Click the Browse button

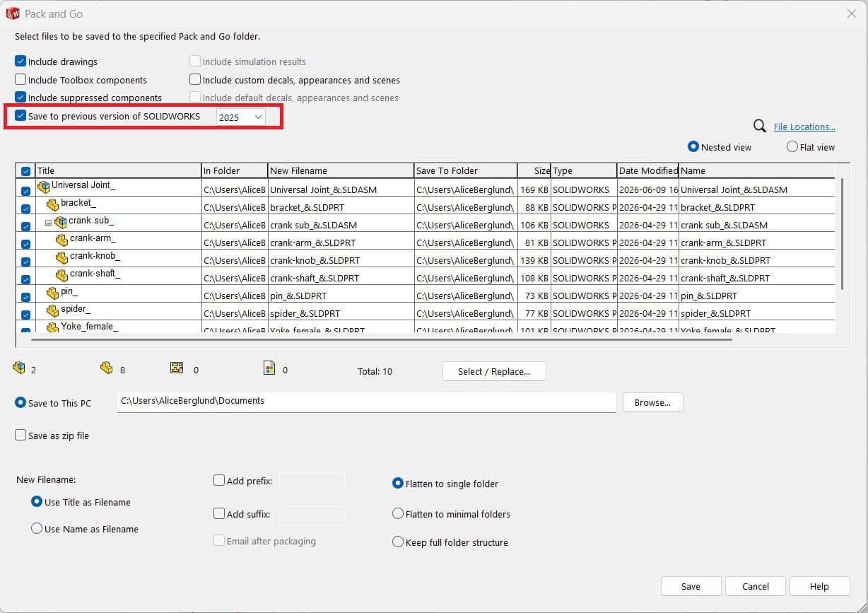pyautogui.click(x=652, y=402)
